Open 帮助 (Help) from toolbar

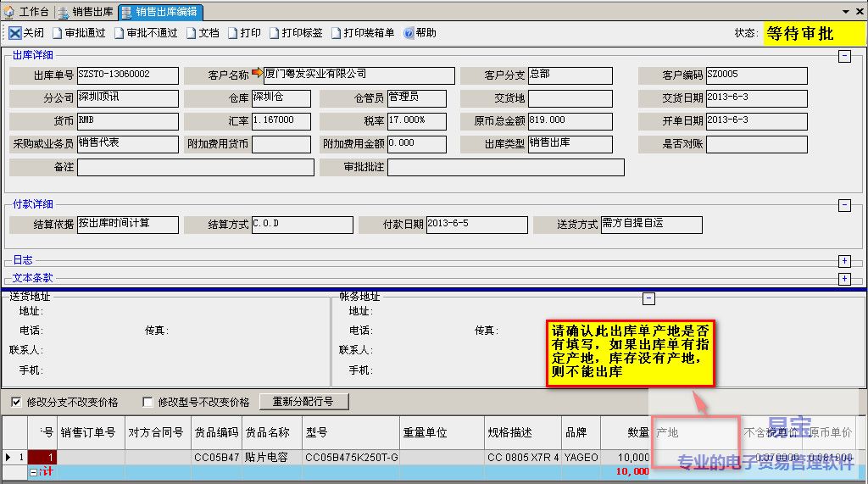[409, 33]
